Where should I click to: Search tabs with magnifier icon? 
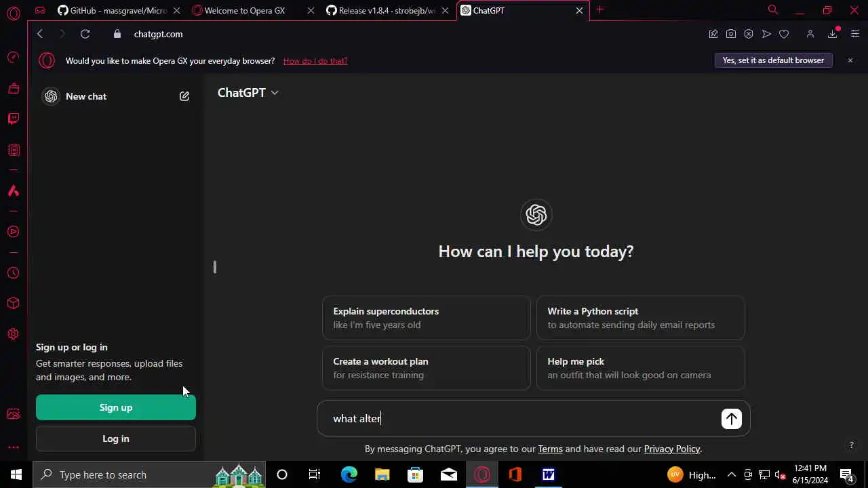coord(773,9)
